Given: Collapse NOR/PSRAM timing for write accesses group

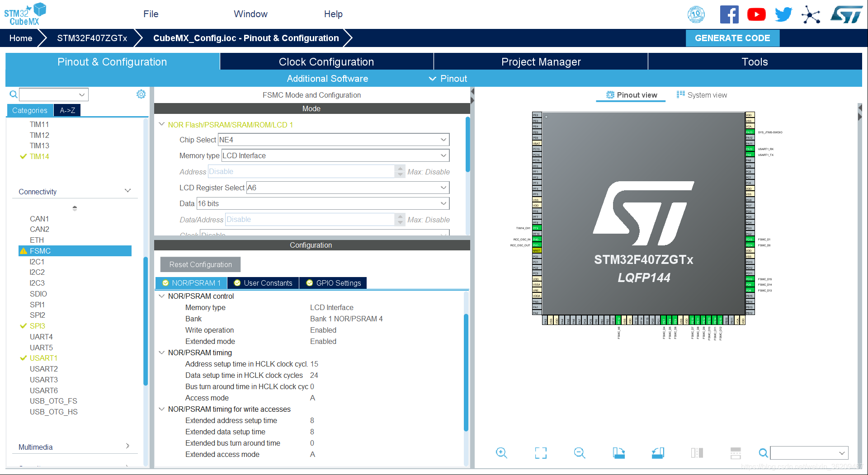Looking at the screenshot, I should (161, 409).
